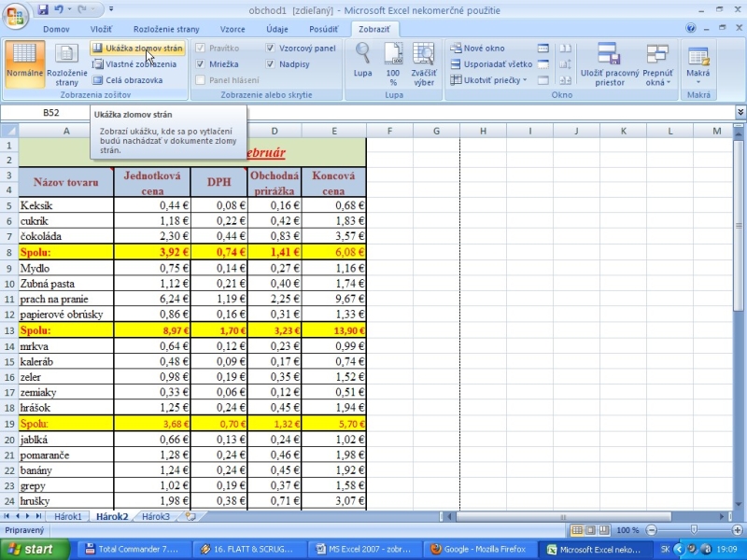Select Page Break Preview icon in status bar
Viewport: 747px width, 560px height.
pyautogui.click(x=603, y=530)
